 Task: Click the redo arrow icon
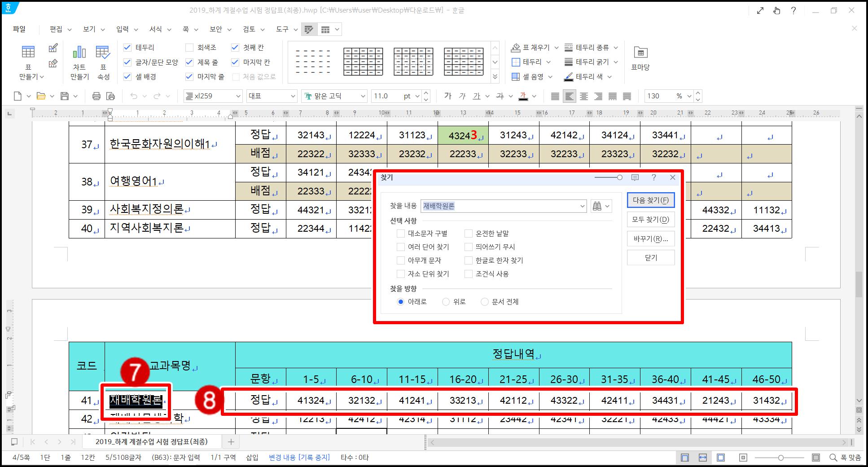pyautogui.click(x=157, y=96)
